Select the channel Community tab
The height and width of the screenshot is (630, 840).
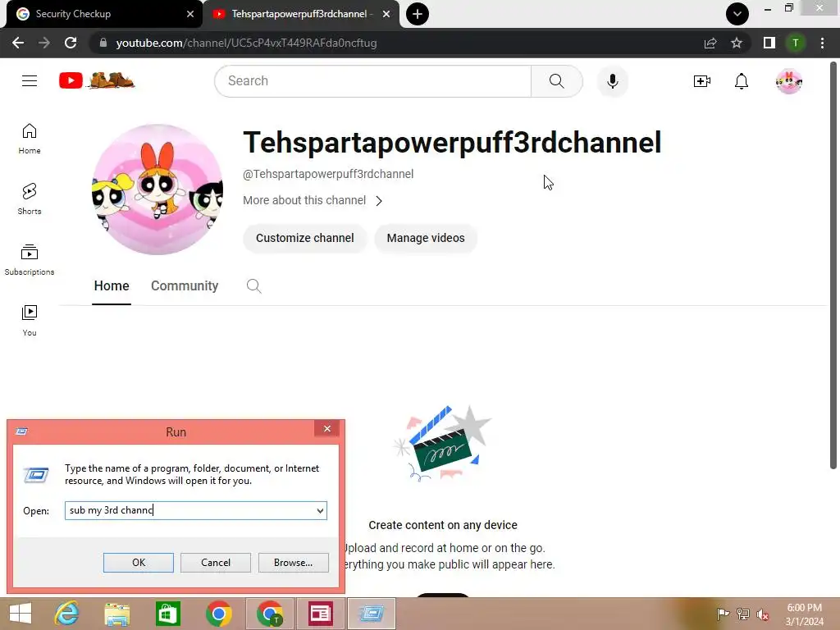pos(185,286)
